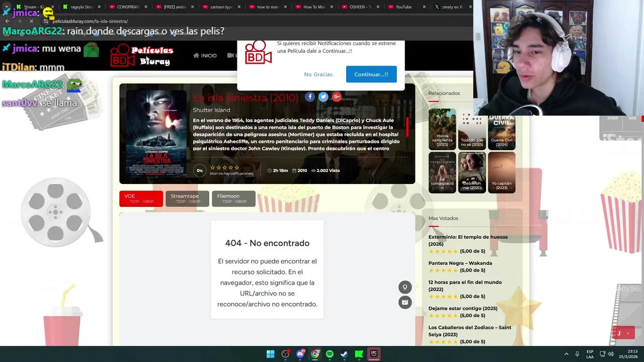This screenshot has width=644, height=362.
Task: Open Chrome tab search dropdown
Action: (7, 7)
